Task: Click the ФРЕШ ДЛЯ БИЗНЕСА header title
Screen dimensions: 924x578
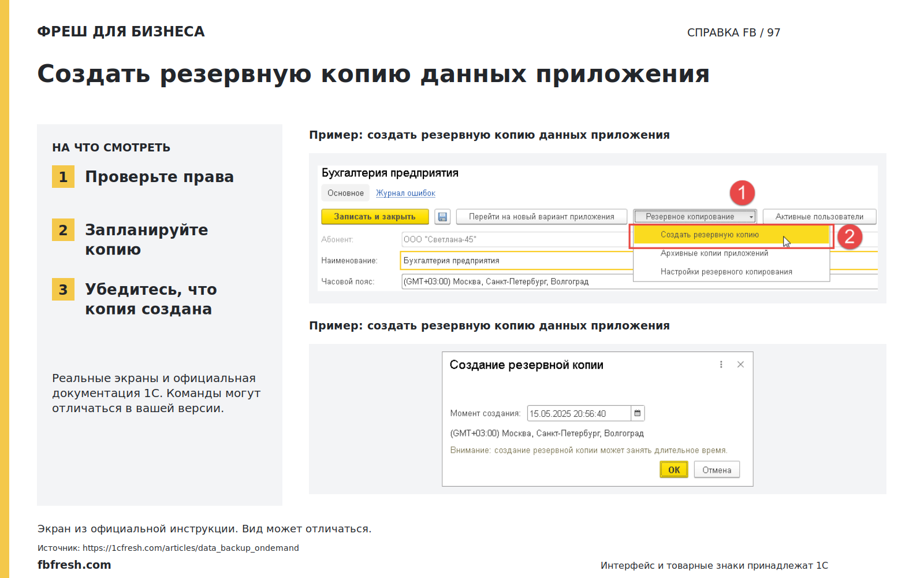Action: pyautogui.click(x=121, y=32)
